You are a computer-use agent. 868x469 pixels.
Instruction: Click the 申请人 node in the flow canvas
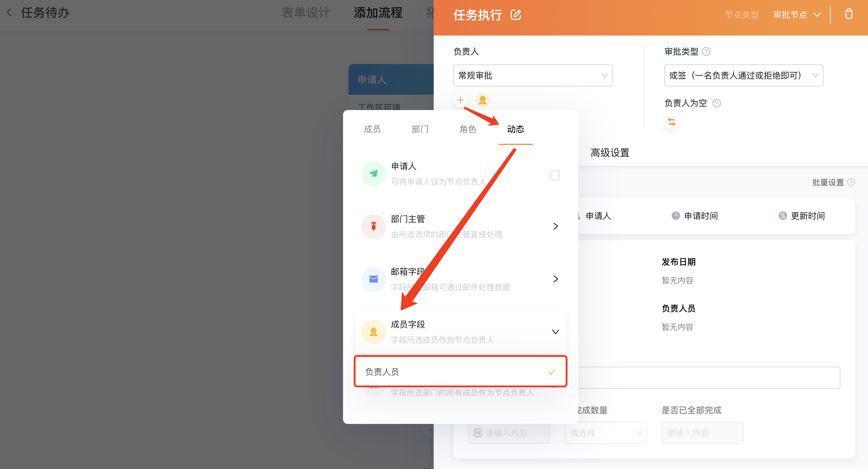(x=391, y=80)
